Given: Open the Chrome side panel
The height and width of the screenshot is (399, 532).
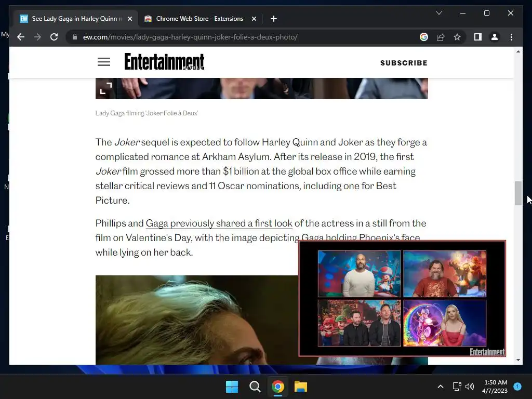Looking at the screenshot, I should 478,37.
